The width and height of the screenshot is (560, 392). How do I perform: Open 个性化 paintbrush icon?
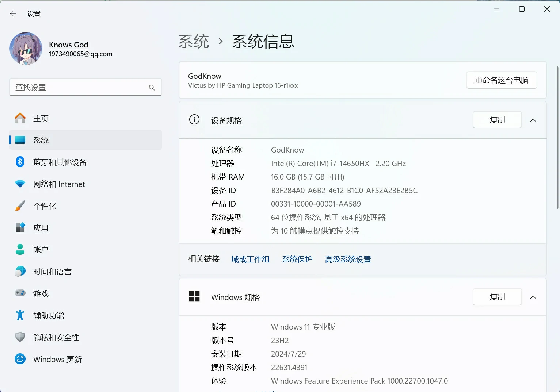[x=20, y=205]
